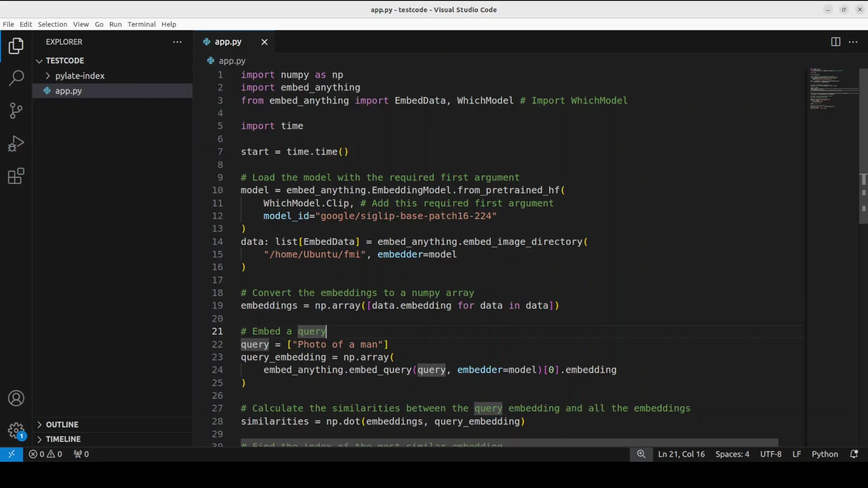Close the app.py editor tab
868x488 pixels.
point(264,42)
